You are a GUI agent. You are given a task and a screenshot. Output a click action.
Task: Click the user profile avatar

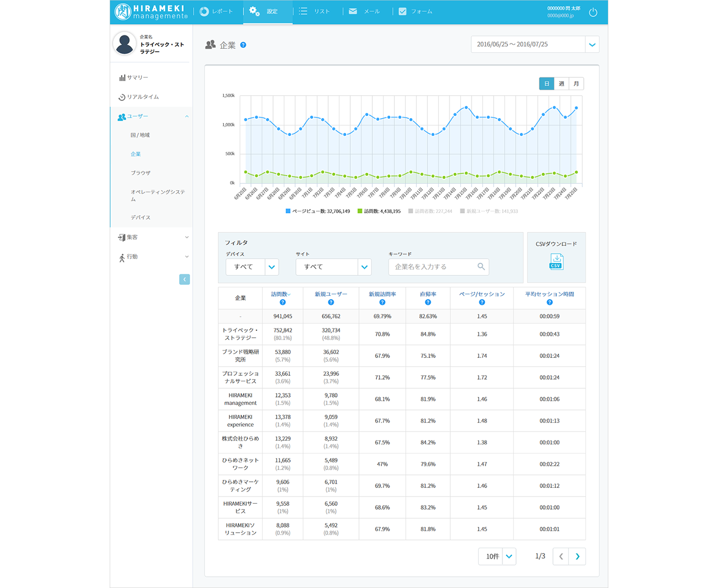(125, 43)
